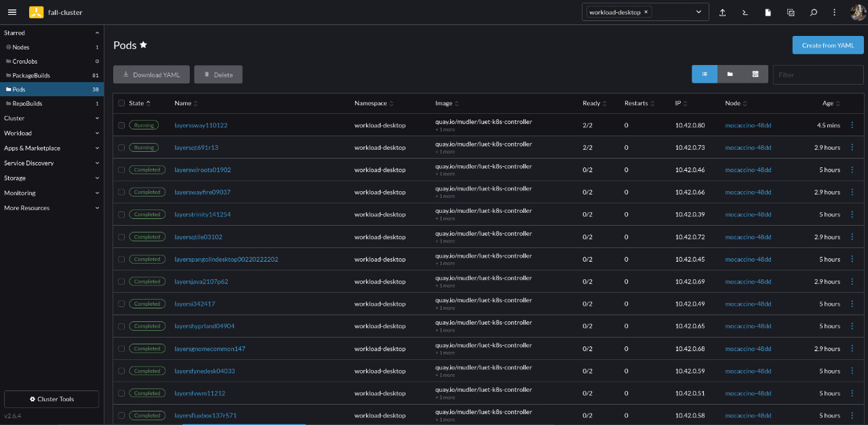Expand the Workload sidebar section
Image resolution: width=868 pixels, height=425 pixels.
coord(52,133)
